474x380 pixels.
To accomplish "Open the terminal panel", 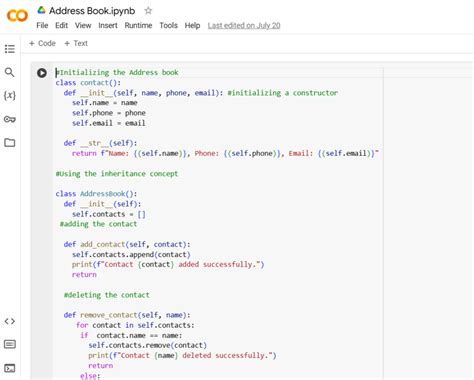I will tap(10, 368).
